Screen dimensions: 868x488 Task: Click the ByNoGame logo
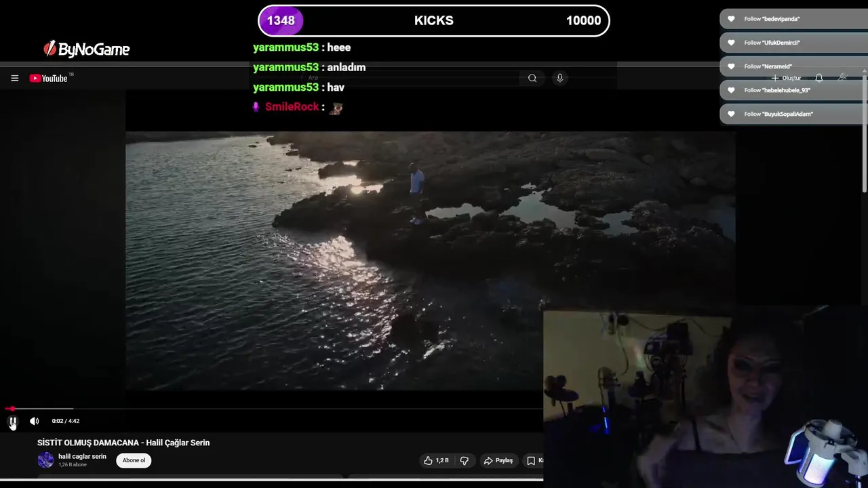[x=86, y=49]
